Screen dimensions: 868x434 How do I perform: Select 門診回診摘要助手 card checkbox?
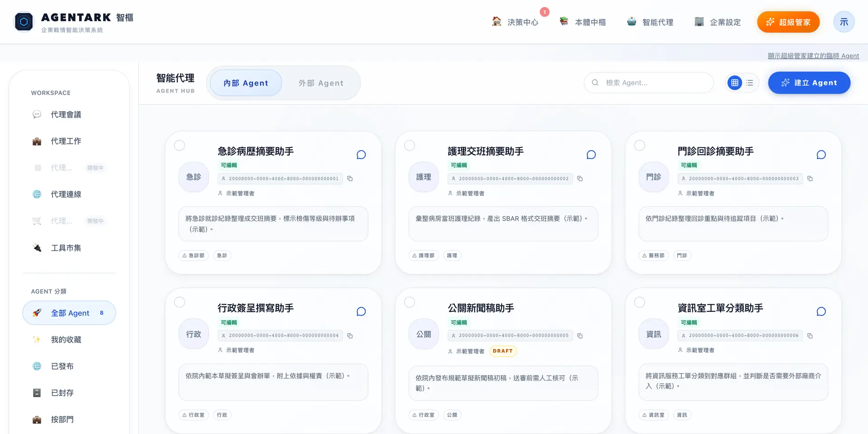[x=640, y=145]
